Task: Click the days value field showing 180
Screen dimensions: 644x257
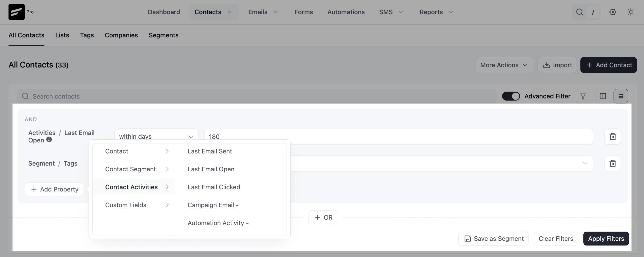Action: [x=398, y=136]
